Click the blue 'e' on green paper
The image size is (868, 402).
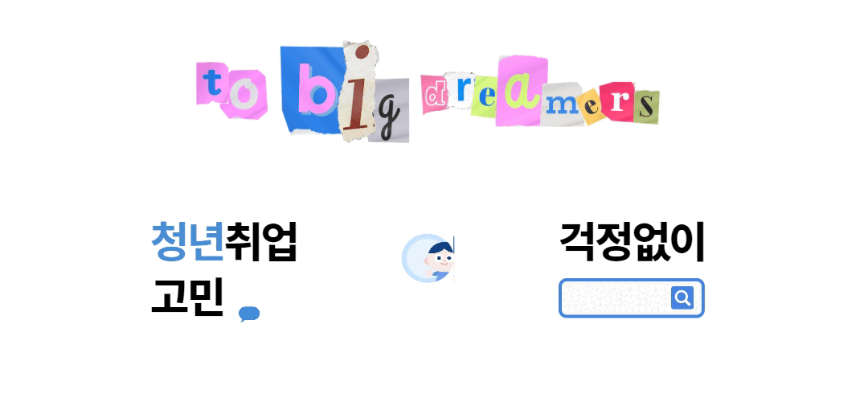point(485,98)
